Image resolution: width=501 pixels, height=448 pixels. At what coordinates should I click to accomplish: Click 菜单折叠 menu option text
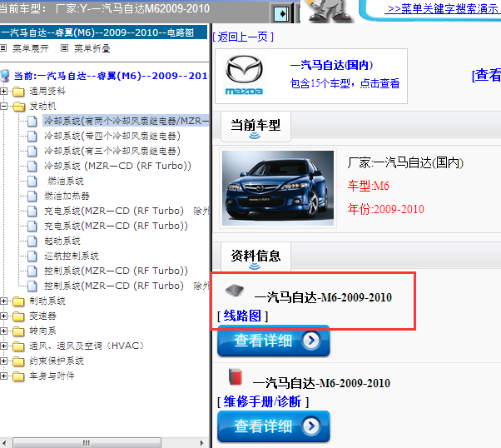92,48
